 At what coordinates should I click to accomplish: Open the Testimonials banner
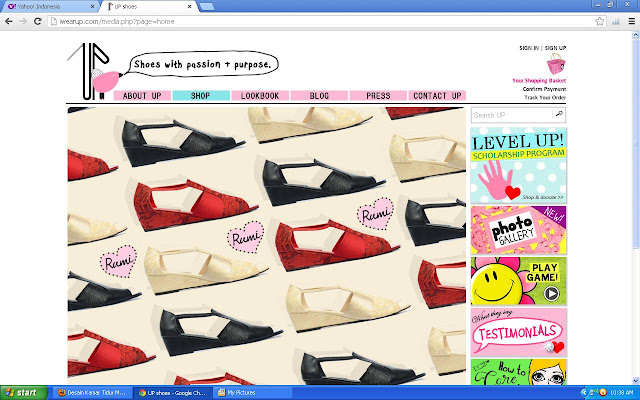pos(518,332)
